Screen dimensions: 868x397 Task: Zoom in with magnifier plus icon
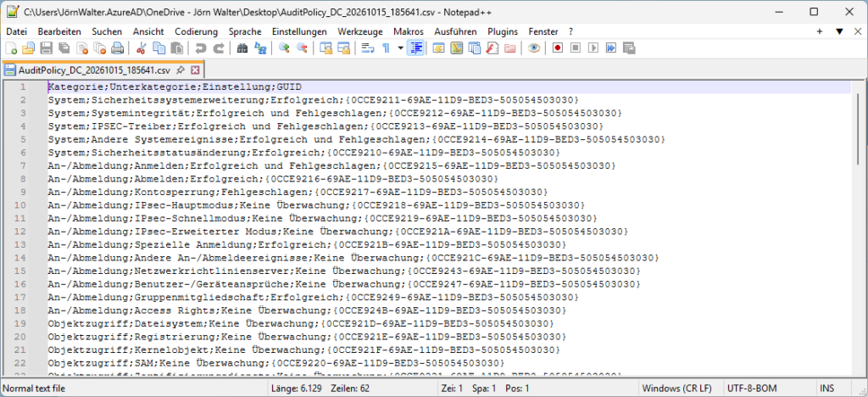284,48
